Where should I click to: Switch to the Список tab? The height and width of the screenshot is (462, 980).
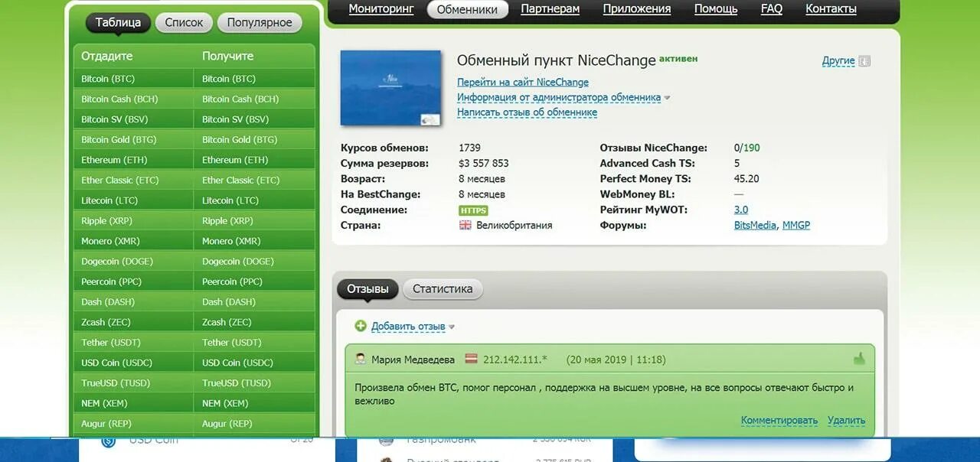[x=184, y=22]
